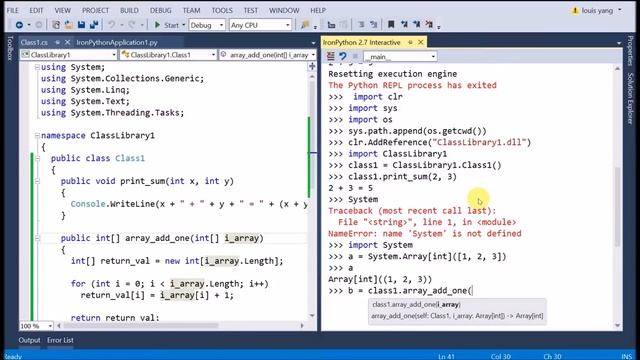Click the Navigate Backward toolbar icon
Image resolution: width=640 pixels, height=360 pixels.
(19, 25)
